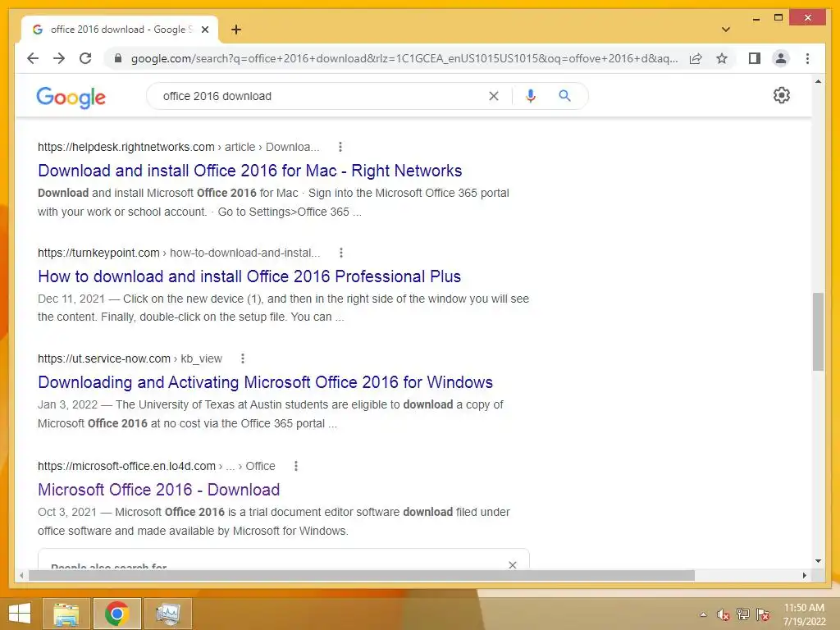Reload the page with the refresh icon
840x630 pixels.
[85, 58]
